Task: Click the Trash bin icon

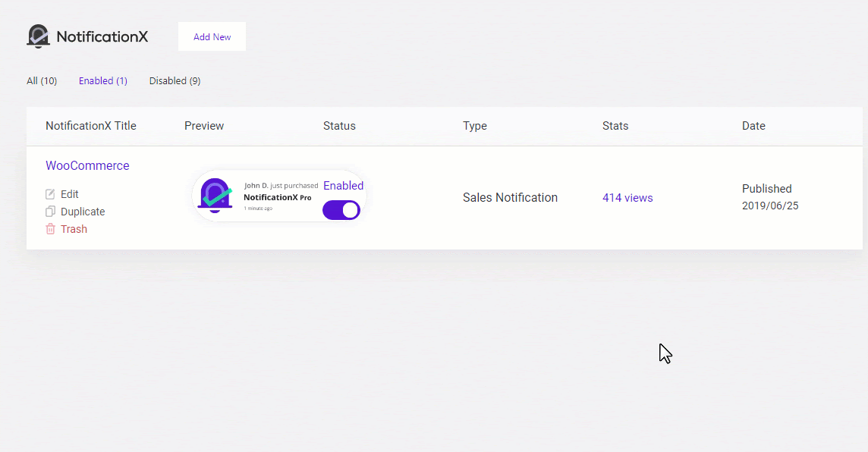Action: click(50, 229)
